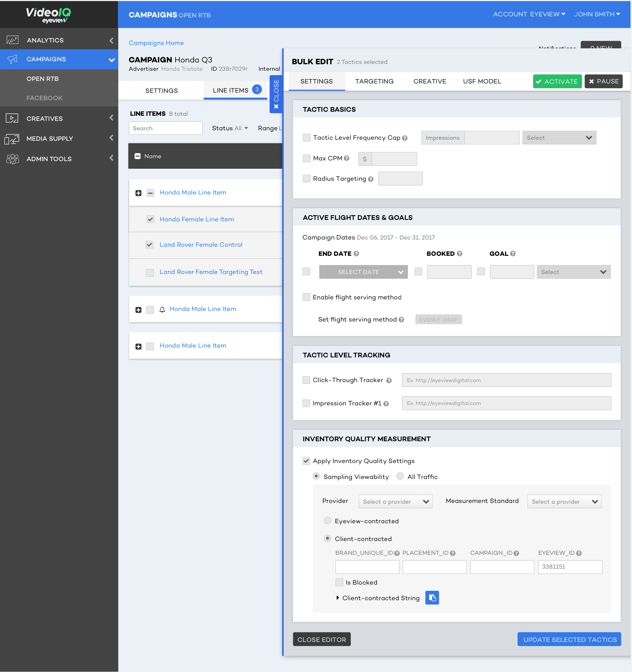Viewport: 632px width, 672px height.
Task: Click the line items Search field
Action: tap(165, 128)
